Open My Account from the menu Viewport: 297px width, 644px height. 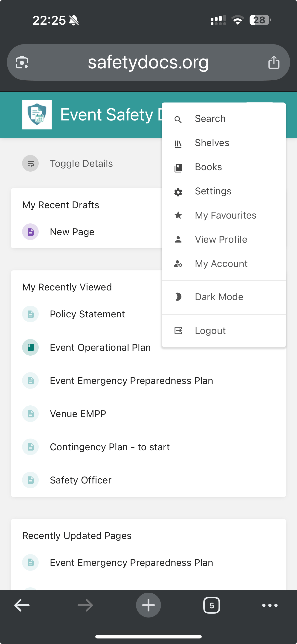pos(224,264)
